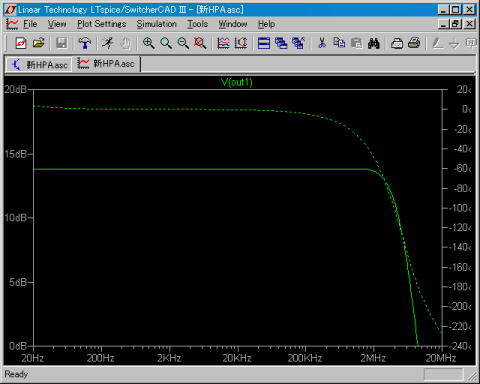This screenshot has width=480, height=384.
Task: Click the Pick Visible Traces icon
Action: coord(223,43)
